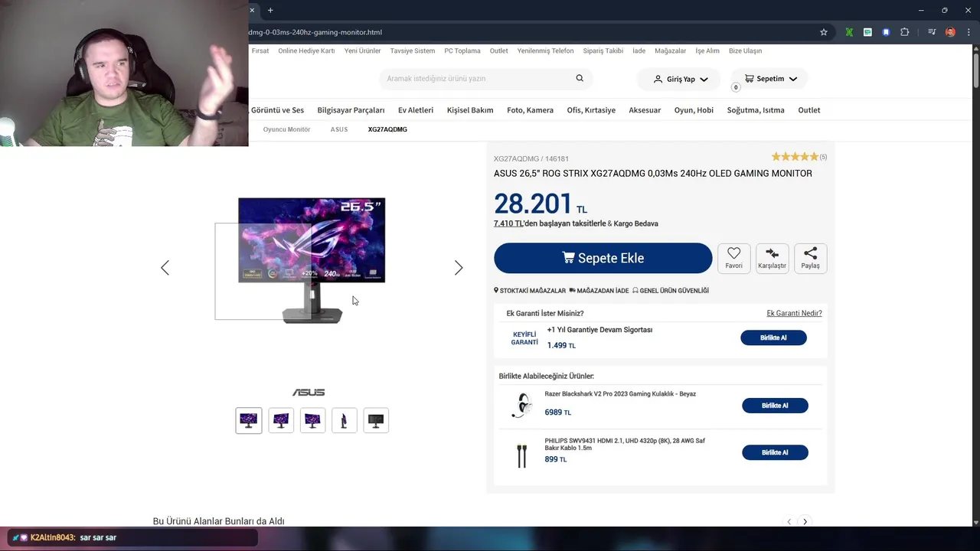Open Yenilenmiş Telefon top link
The width and height of the screenshot is (980, 551).
545,51
